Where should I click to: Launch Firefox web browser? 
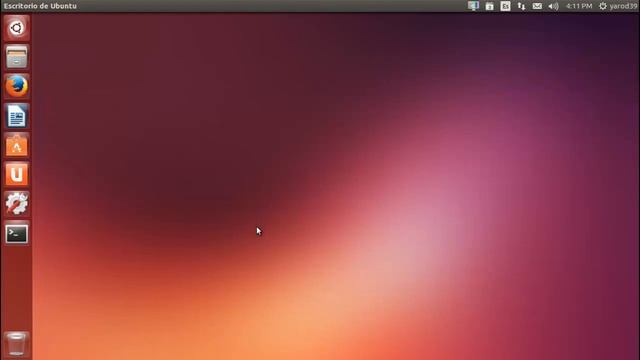coord(16,86)
